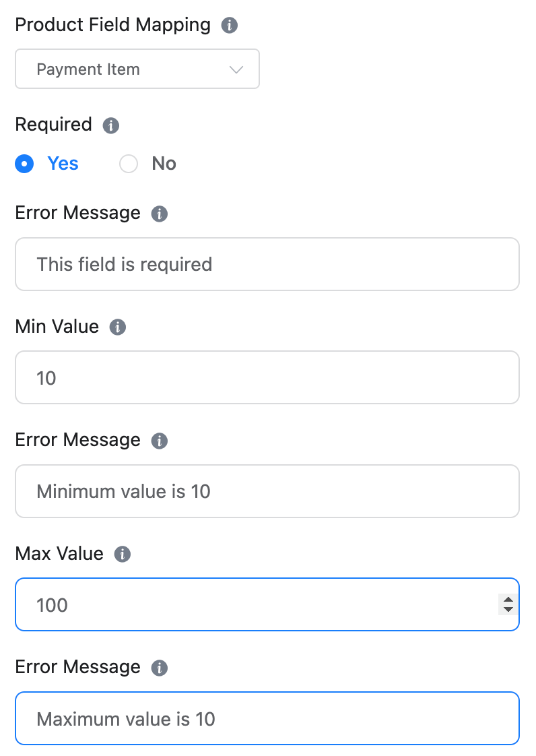Click info icon of Error Message above Min Value
The image size is (536, 756).
(160, 214)
